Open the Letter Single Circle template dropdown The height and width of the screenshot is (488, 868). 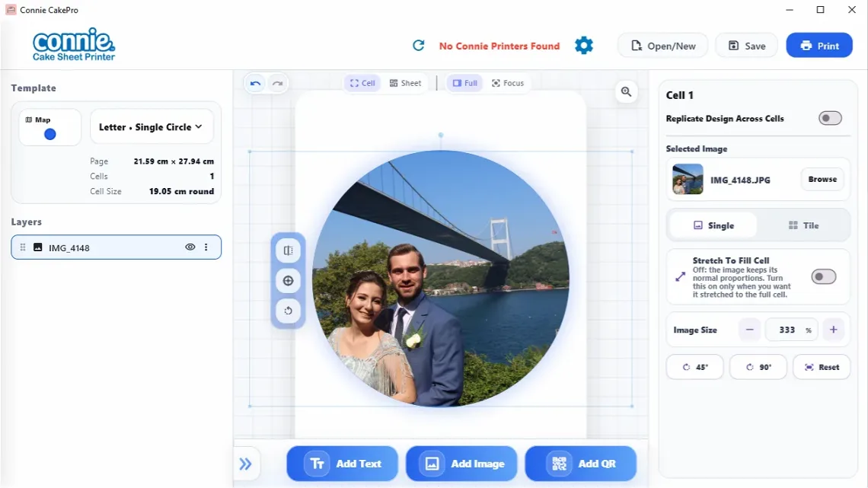(151, 127)
